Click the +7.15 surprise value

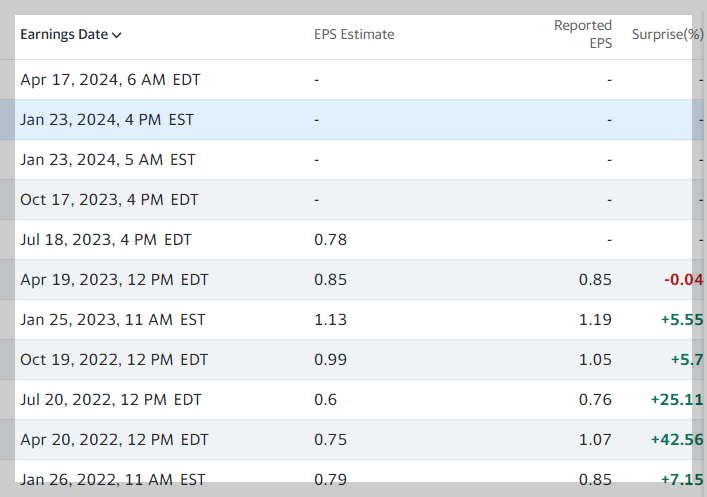[682, 479]
